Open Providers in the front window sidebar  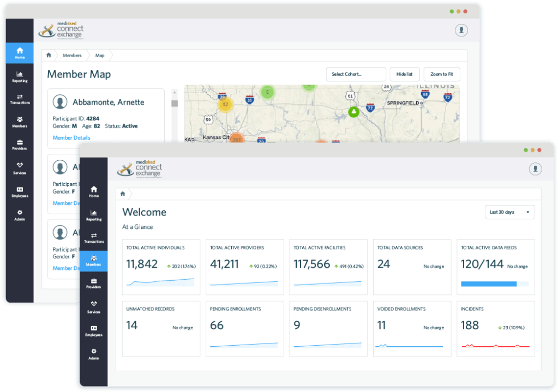coord(93,284)
